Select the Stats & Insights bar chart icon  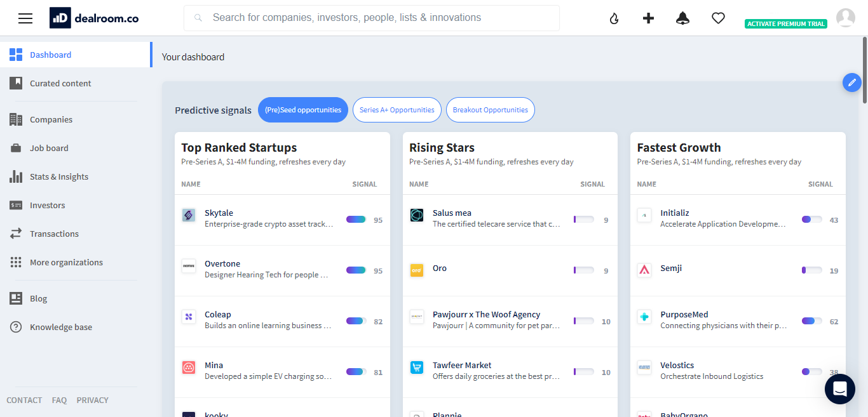click(x=15, y=176)
